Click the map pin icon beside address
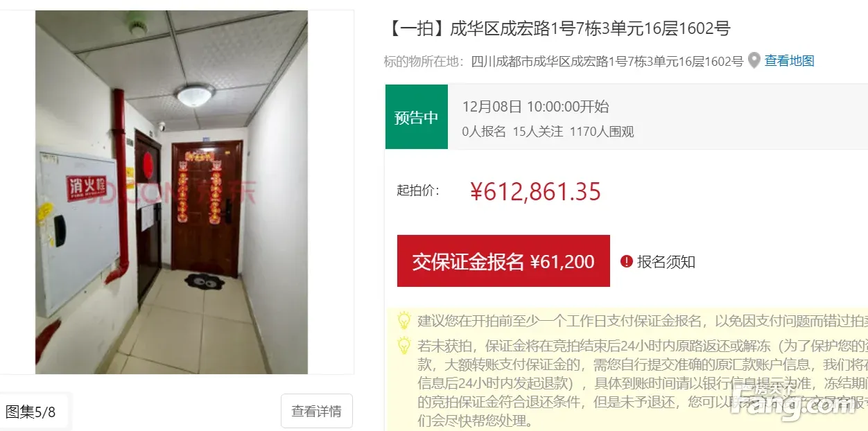The image size is (868, 431). 754,61
